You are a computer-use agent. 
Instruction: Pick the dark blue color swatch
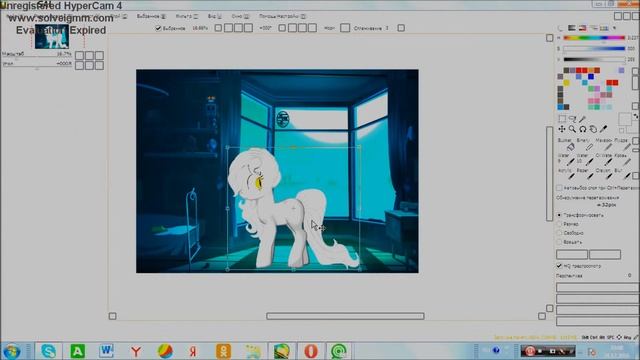(x=591, y=76)
